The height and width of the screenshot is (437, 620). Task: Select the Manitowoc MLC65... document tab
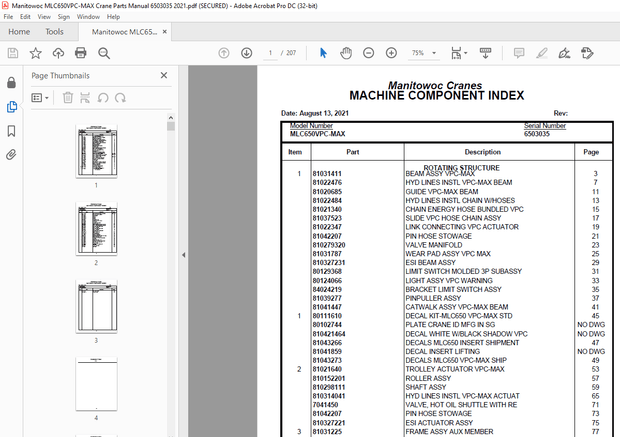(124, 32)
